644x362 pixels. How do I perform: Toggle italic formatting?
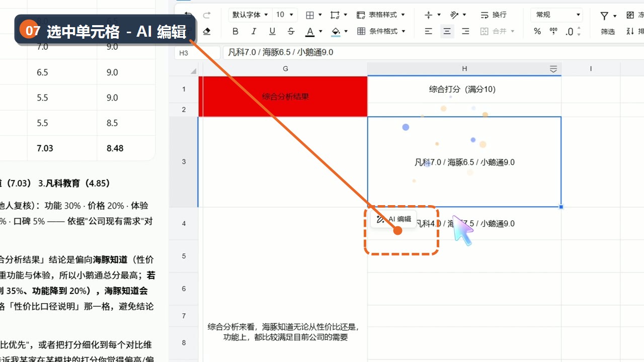pyautogui.click(x=254, y=31)
